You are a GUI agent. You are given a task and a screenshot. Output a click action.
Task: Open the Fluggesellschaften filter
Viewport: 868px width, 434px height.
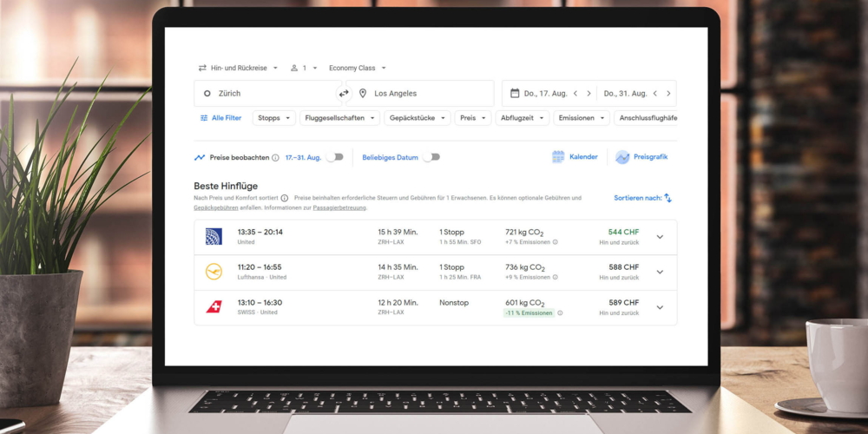339,118
